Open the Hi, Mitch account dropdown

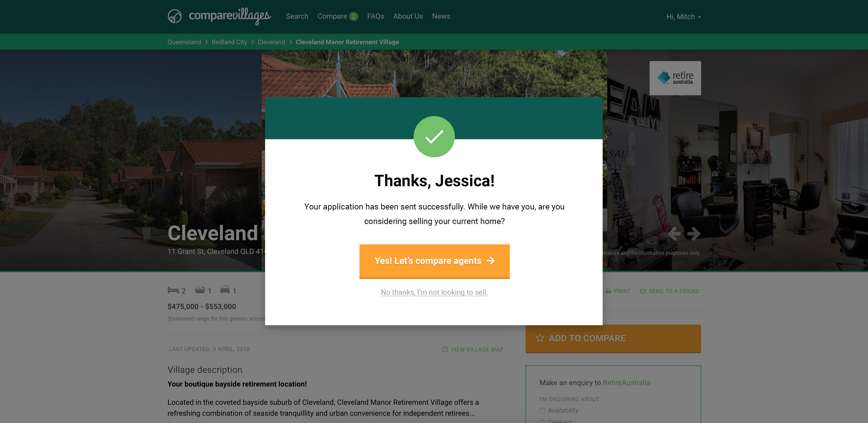[x=684, y=17]
